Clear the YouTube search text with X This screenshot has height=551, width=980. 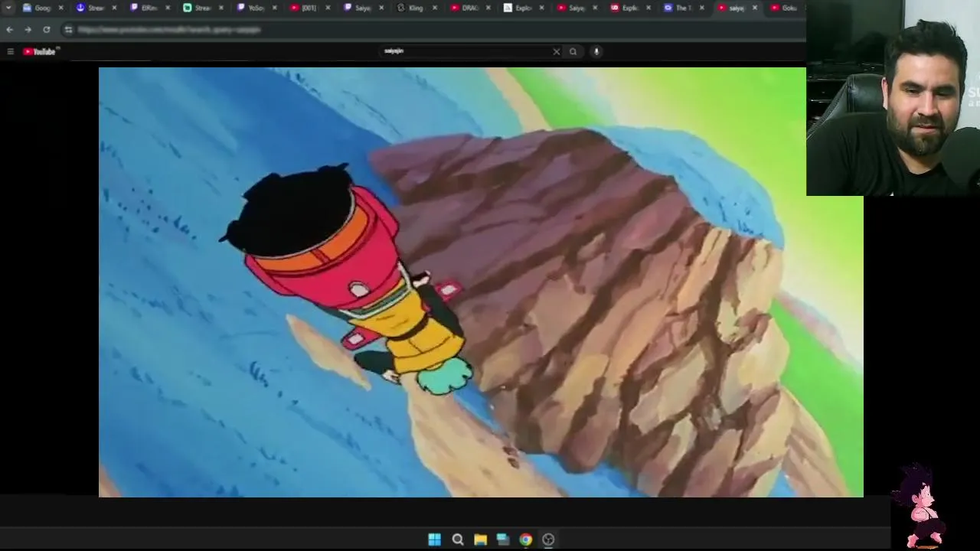click(x=557, y=51)
